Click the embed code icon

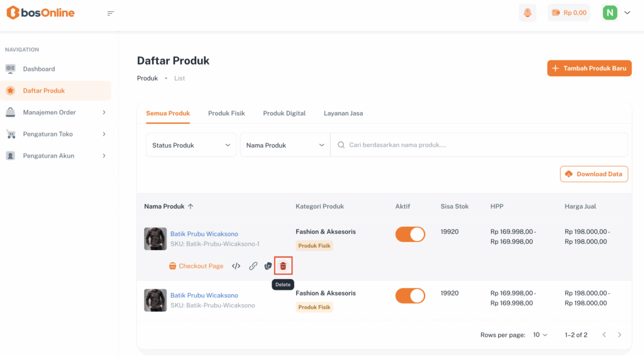click(x=236, y=266)
